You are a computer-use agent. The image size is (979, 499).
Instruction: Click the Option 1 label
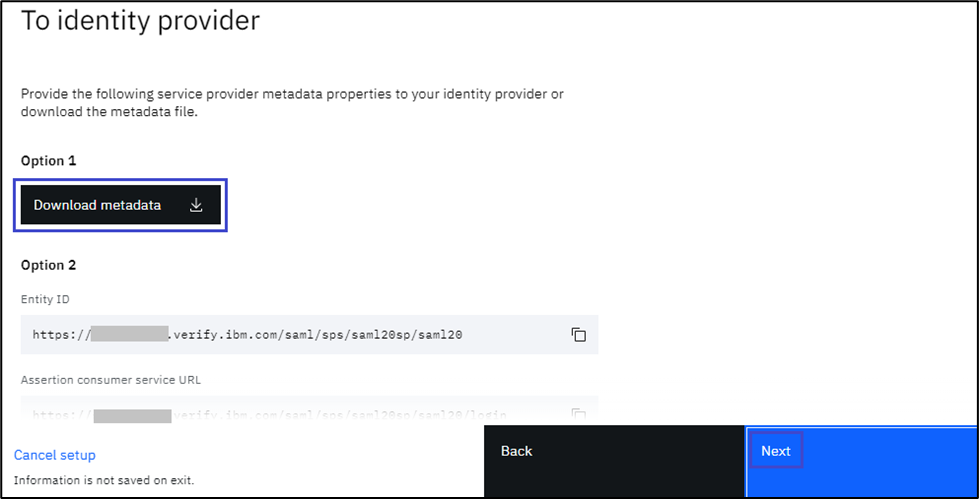tap(49, 160)
